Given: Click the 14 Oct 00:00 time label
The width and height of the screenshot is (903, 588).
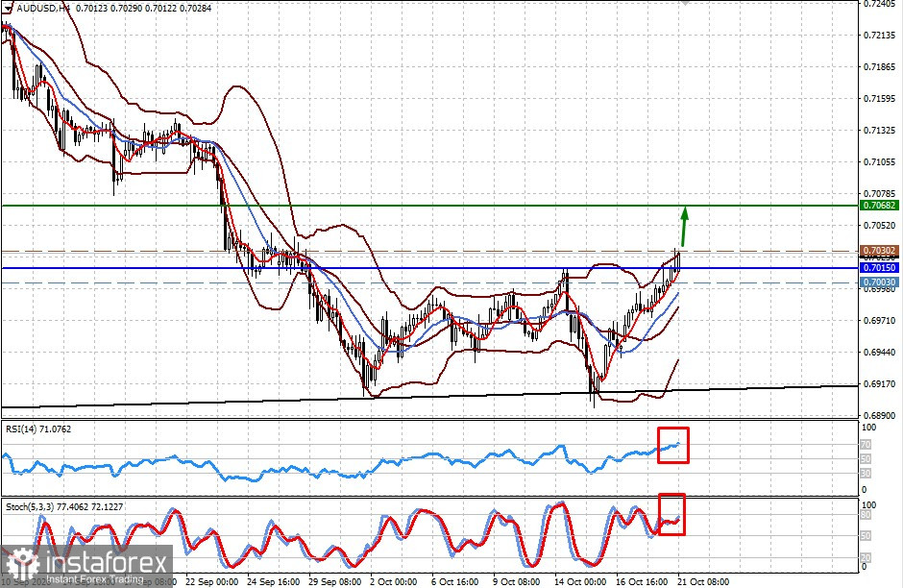Looking at the screenshot, I should (x=580, y=581).
